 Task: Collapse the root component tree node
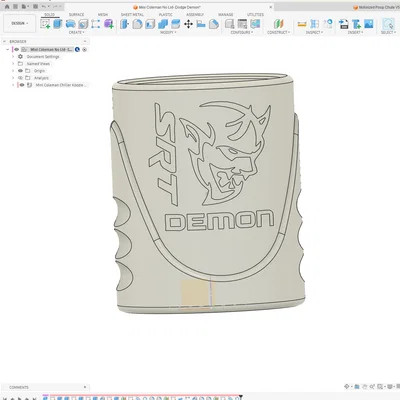tap(8, 49)
